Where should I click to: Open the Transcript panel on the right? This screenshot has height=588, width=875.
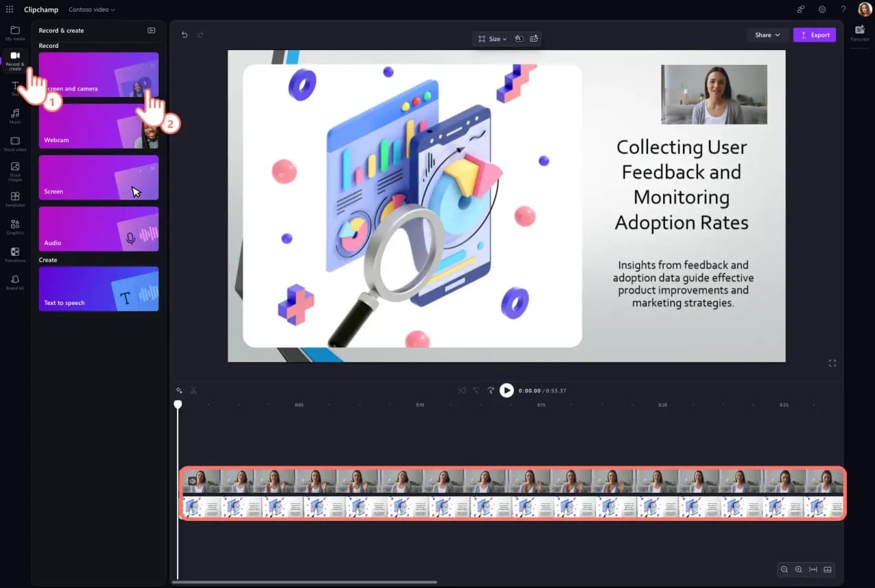[x=859, y=31]
